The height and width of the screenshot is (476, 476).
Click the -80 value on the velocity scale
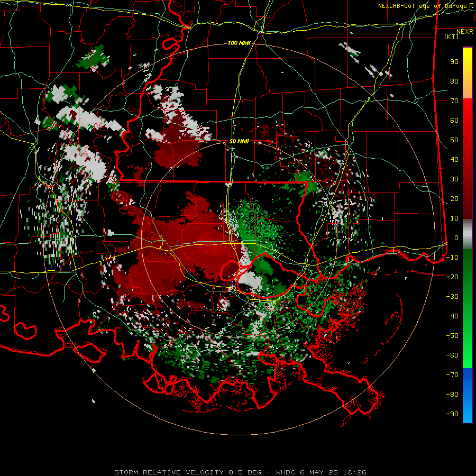coord(452,395)
